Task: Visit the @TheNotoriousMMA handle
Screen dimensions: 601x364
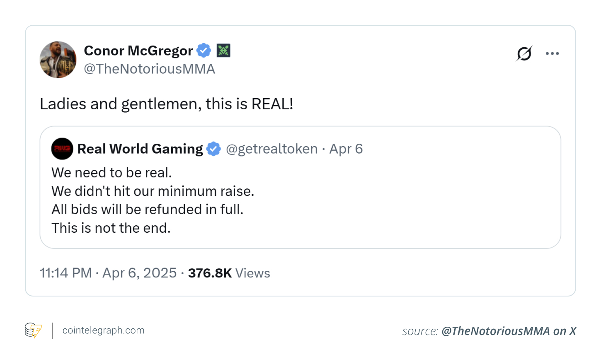Action: [149, 69]
